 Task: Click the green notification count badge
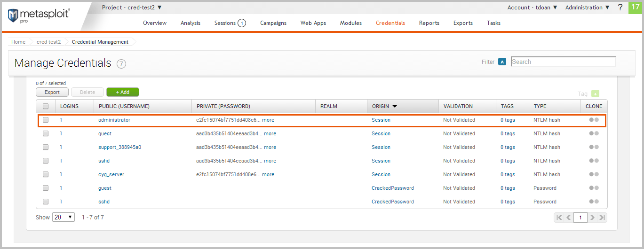tap(635, 7)
